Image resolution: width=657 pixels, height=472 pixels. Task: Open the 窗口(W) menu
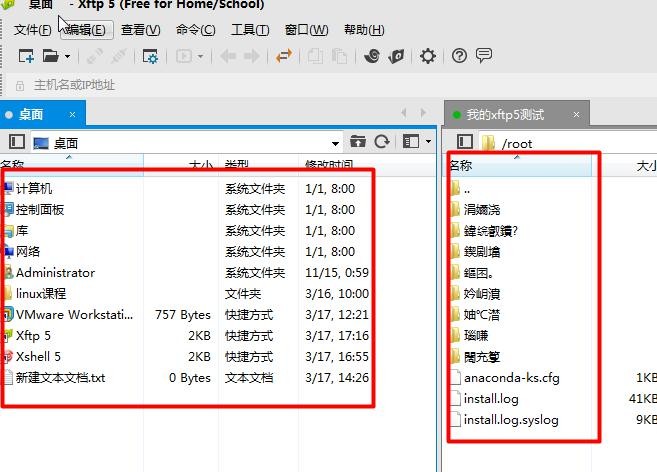coord(306,30)
